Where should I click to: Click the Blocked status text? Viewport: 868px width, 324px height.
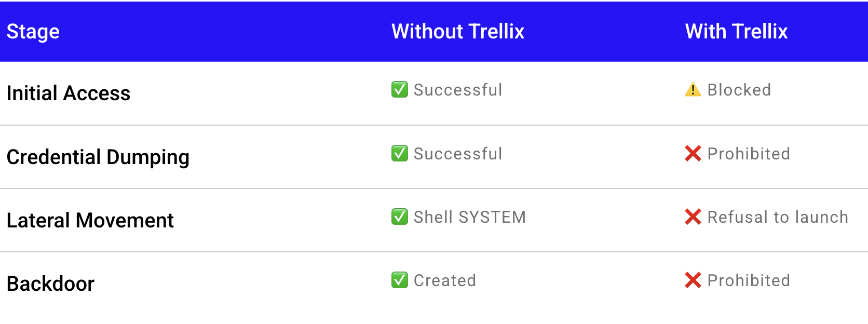click(x=739, y=90)
